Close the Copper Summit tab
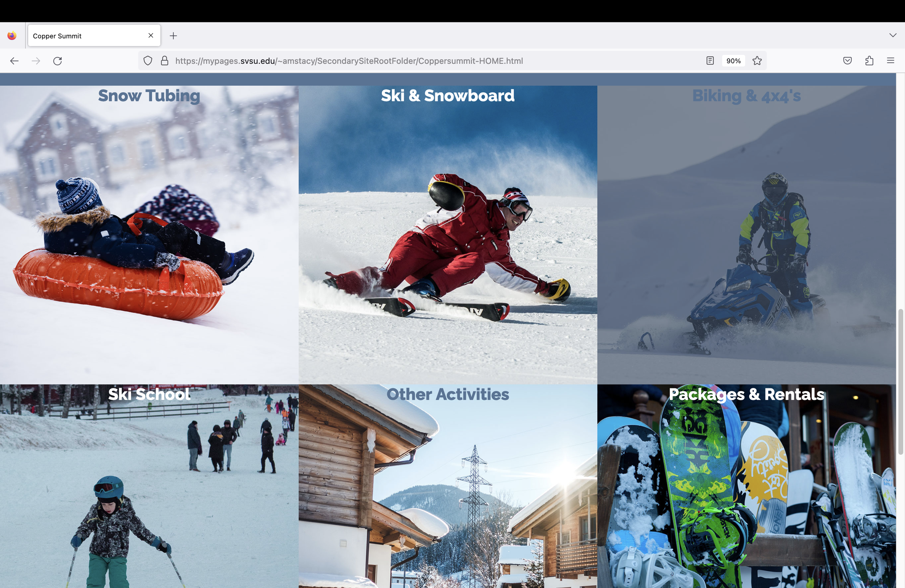This screenshot has height=588, width=905. 151,35
